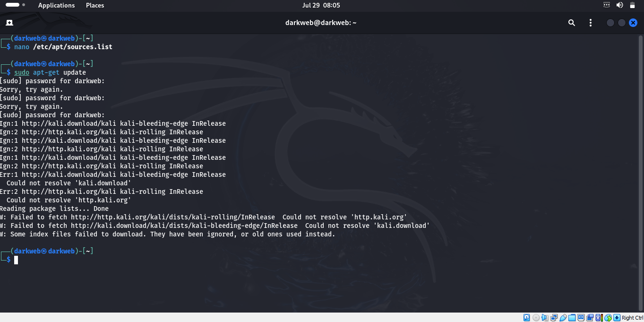Open a new terminal tab
Screen dimensions: 644x322
[9, 23]
